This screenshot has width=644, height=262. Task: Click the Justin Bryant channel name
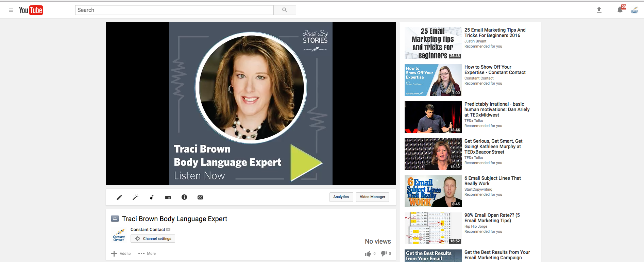point(475,41)
